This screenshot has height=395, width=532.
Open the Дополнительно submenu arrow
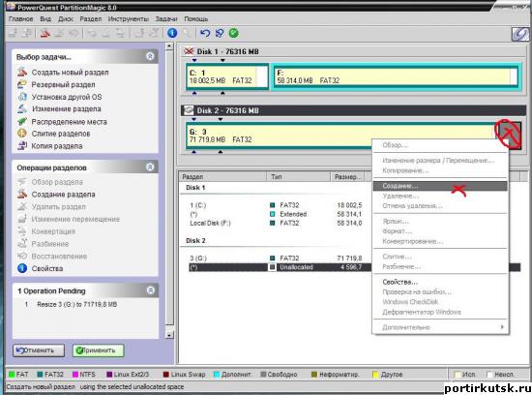coord(502,326)
